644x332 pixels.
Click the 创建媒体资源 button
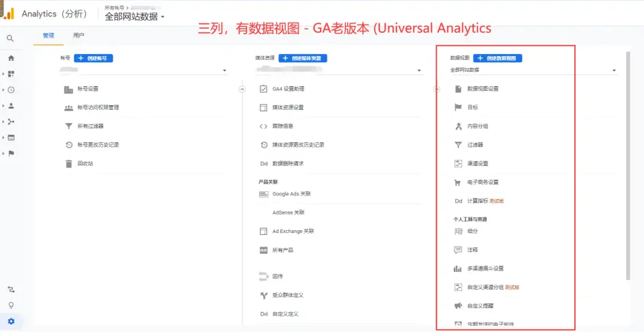pos(303,58)
